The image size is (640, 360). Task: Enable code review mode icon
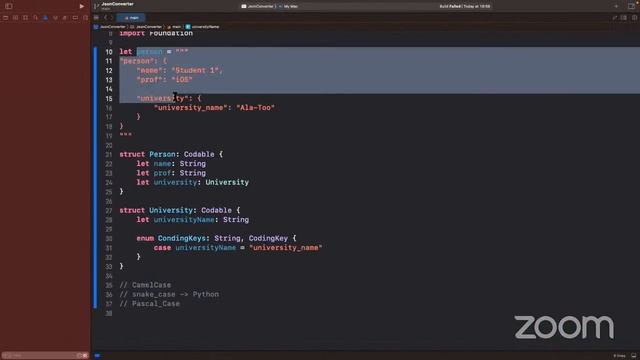pyautogui.click(x=614, y=18)
